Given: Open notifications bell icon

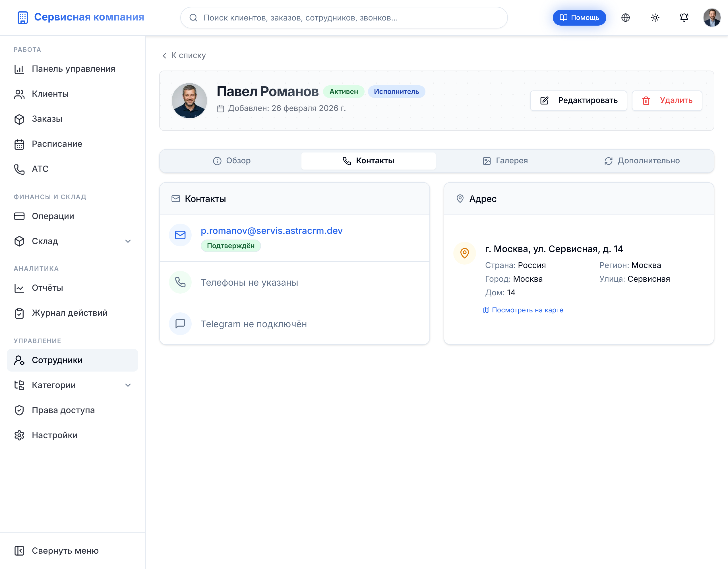Looking at the screenshot, I should [684, 18].
